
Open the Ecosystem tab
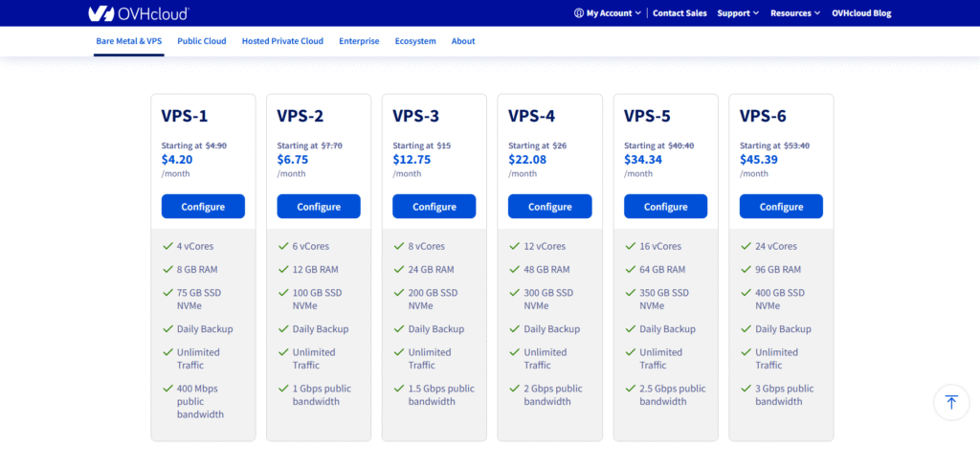click(415, 41)
